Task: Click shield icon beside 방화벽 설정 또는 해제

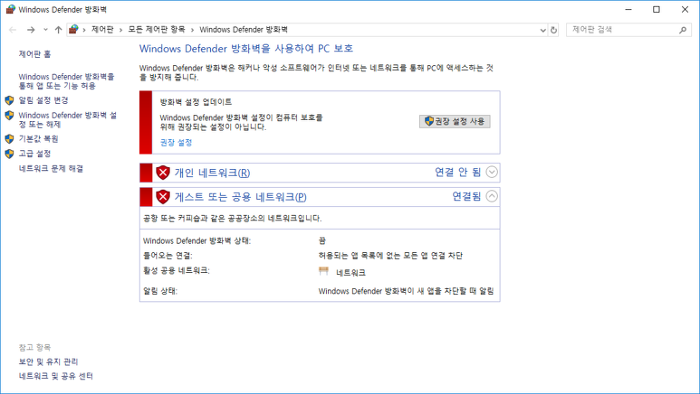Action: [9, 115]
